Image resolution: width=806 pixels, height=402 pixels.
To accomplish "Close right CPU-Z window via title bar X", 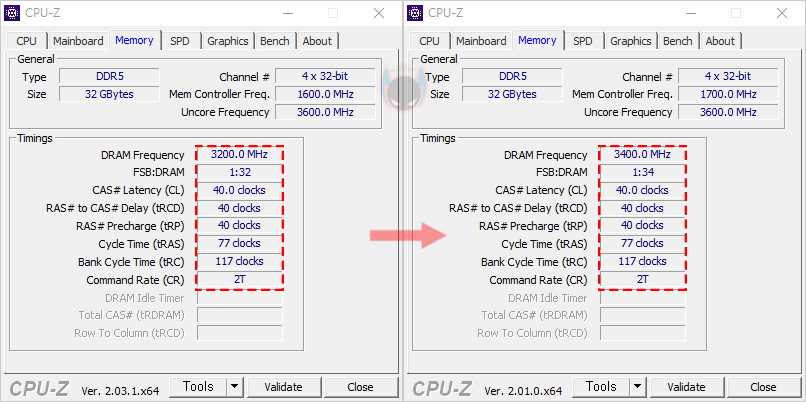I will coord(782,13).
